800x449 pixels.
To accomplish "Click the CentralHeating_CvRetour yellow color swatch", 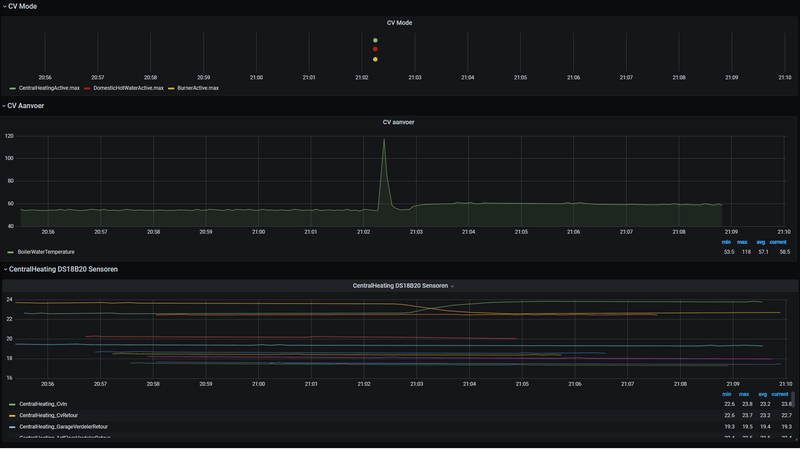I will point(11,415).
